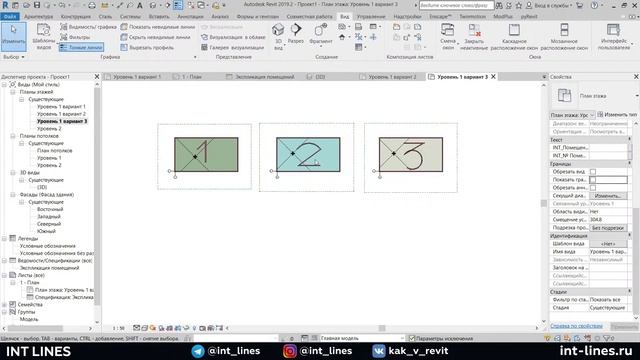Collapse Фасады (Фасад здания) node
The height and width of the screenshot is (360, 640).
coord(13,195)
